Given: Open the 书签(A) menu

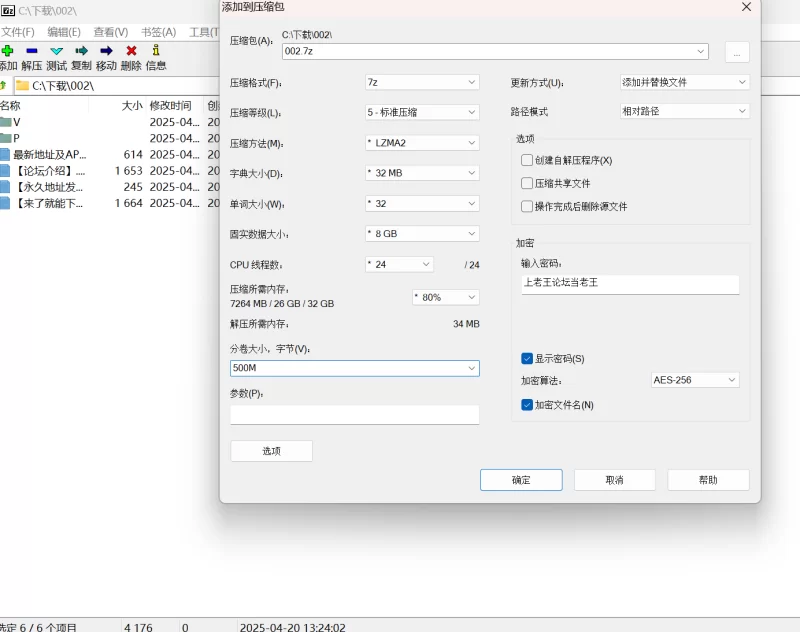Looking at the screenshot, I should tap(158, 32).
